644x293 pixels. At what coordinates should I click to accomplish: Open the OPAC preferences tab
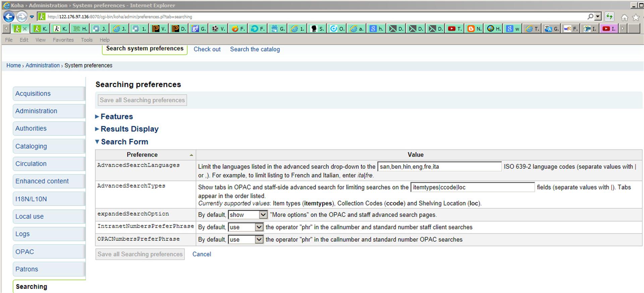(x=49, y=251)
